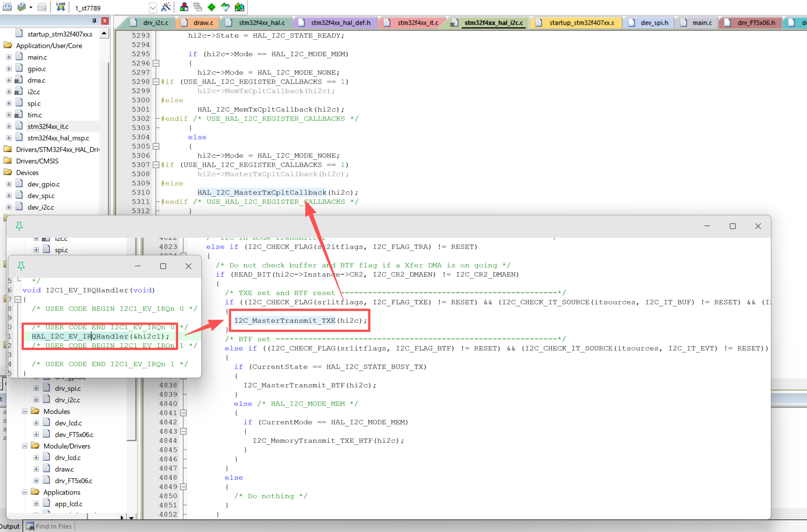Collapse the else block at line 4849
The height and width of the screenshot is (532, 807).
tap(184, 487)
